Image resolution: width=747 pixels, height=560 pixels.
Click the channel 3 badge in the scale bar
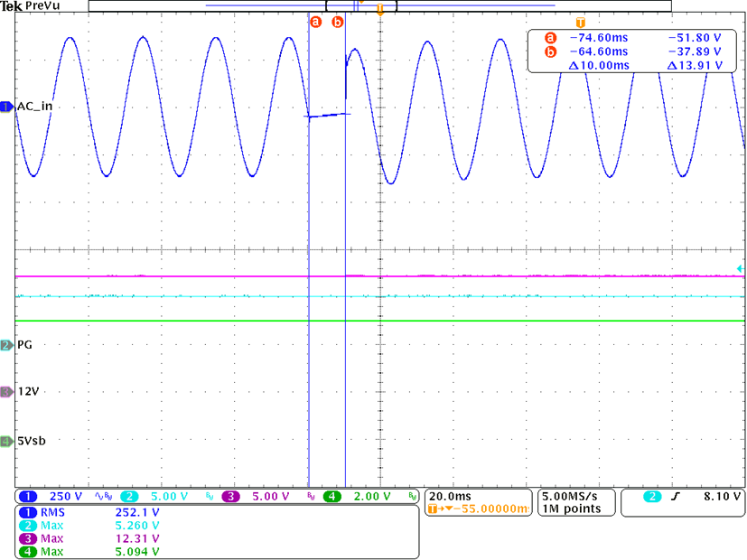tap(232, 497)
